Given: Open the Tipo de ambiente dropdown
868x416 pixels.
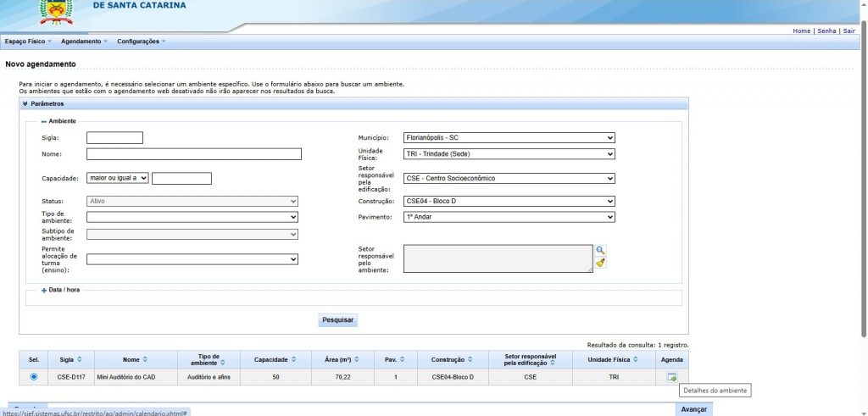Looking at the screenshot, I should pos(192,217).
